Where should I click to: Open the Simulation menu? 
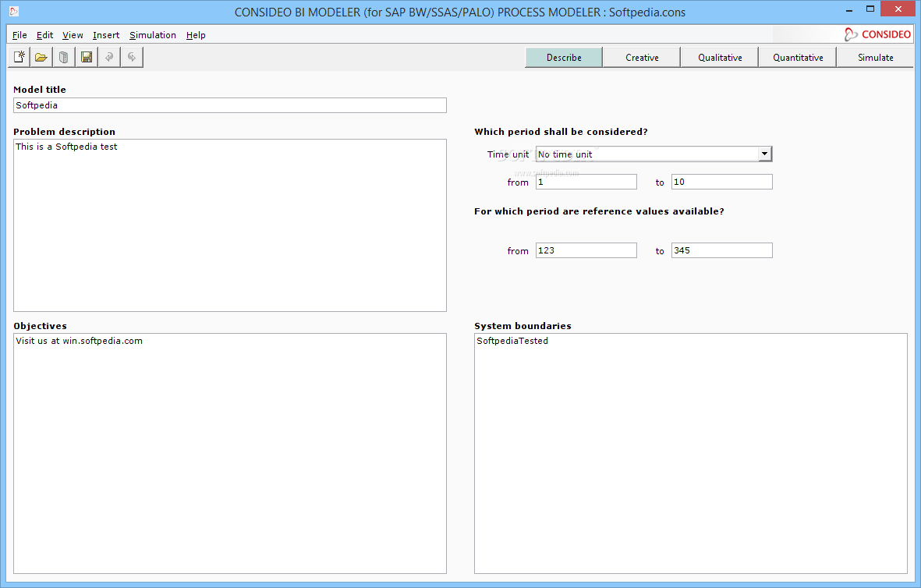153,35
